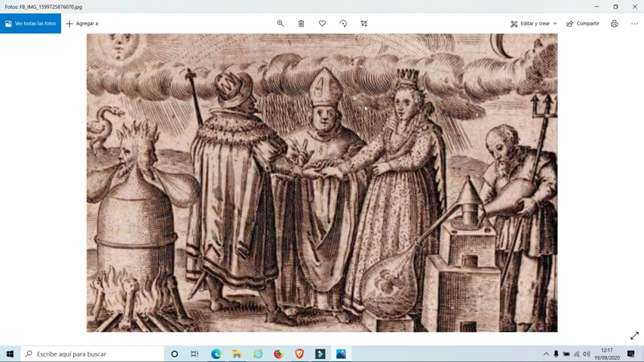
Task: Click the microphone tray icon
Action: (x=556, y=354)
